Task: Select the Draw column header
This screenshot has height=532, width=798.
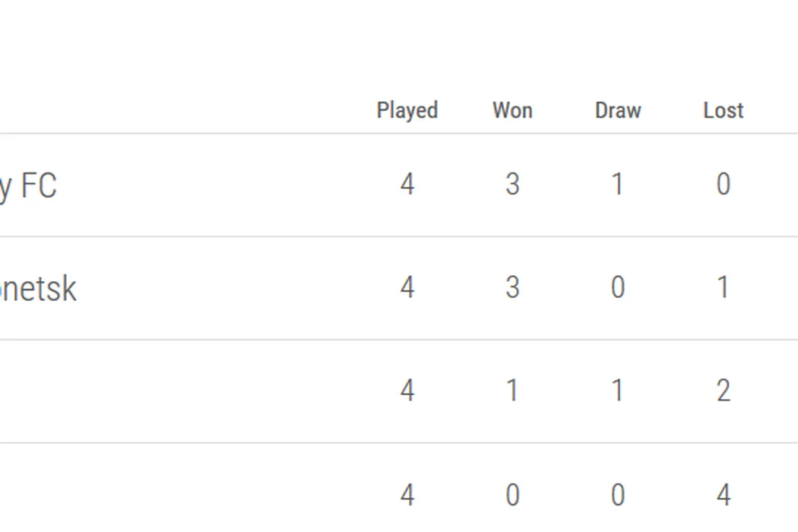Action: pyautogui.click(x=618, y=110)
